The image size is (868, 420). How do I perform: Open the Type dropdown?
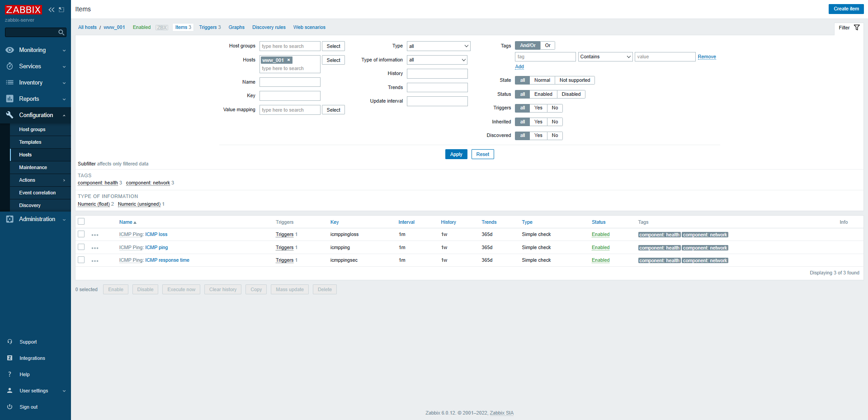coord(439,46)
